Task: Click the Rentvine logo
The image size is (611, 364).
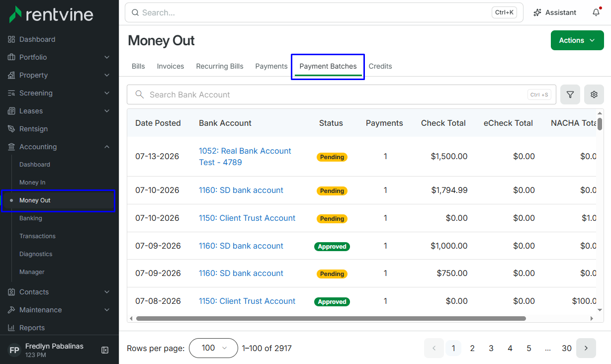Action: point(51,14)
